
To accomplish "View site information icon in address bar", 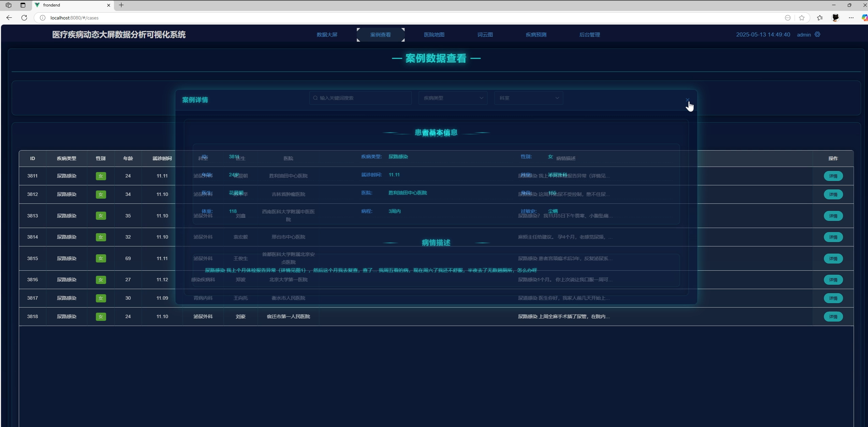I will [x=43, y=18].
